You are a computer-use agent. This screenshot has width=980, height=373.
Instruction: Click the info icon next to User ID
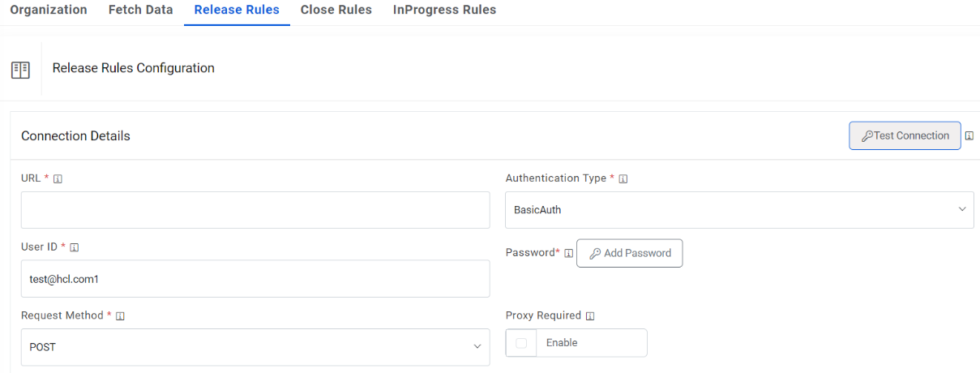tap(75, 247)
